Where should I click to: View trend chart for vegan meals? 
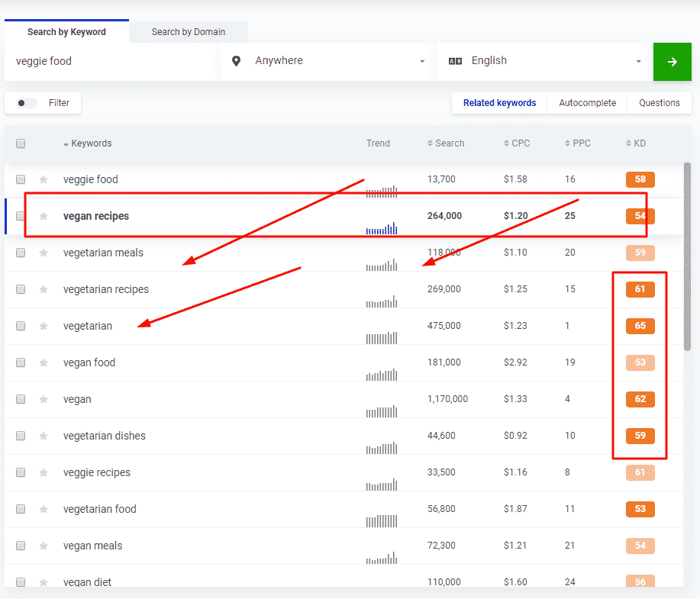382,558
